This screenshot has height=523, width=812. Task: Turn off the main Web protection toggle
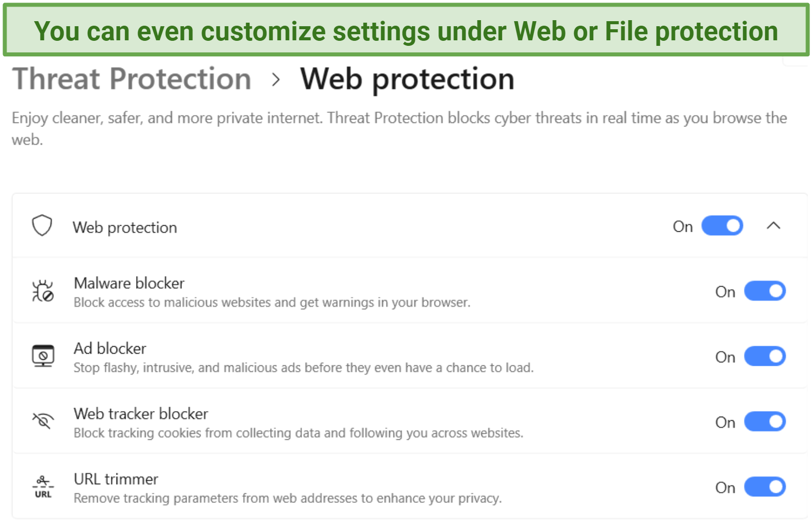pyautogui.click(x=722, y=226)
